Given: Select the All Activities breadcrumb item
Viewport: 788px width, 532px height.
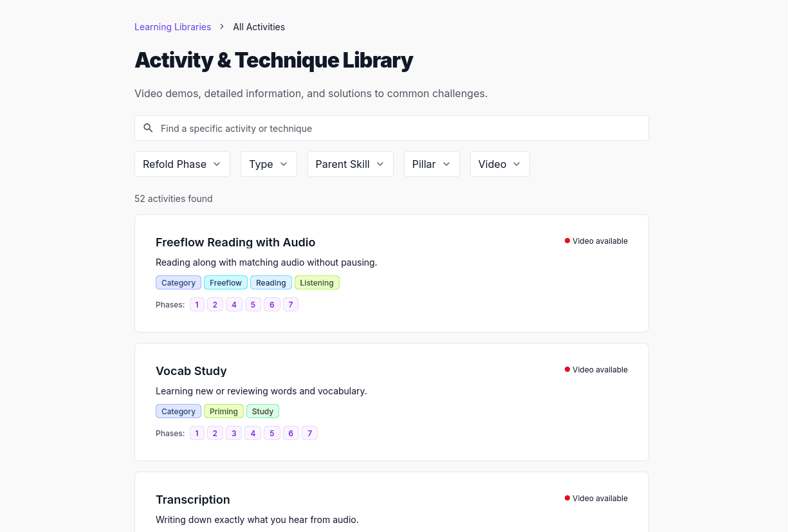Looking at the screenshot, I should point(259,27).
